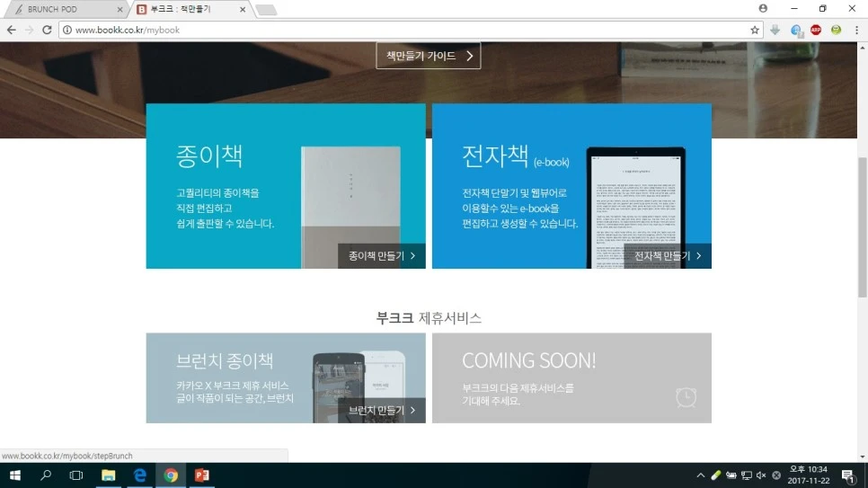Close the BRUNCH POD tab
This screenshot has height=488, width=868.
[x=120, y=9]
